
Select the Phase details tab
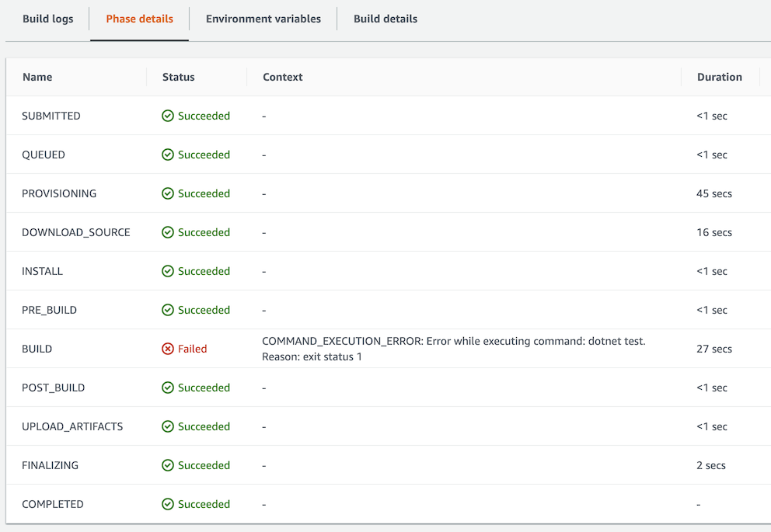(139, 19)
